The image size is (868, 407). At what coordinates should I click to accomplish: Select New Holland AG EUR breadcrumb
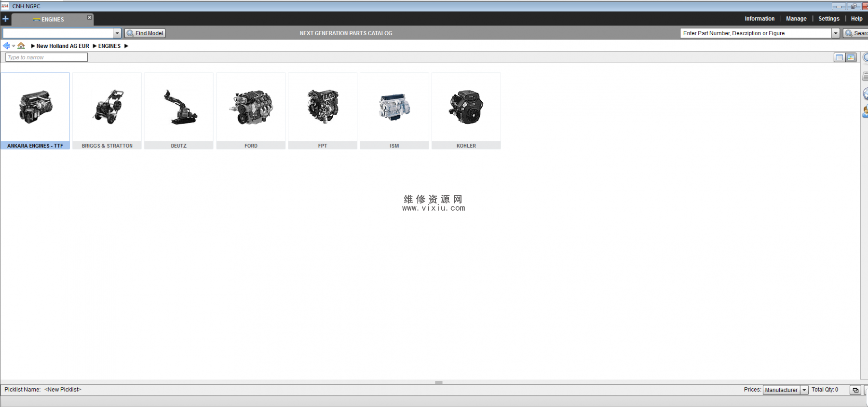pyautogui.click(x=63, y=46)
